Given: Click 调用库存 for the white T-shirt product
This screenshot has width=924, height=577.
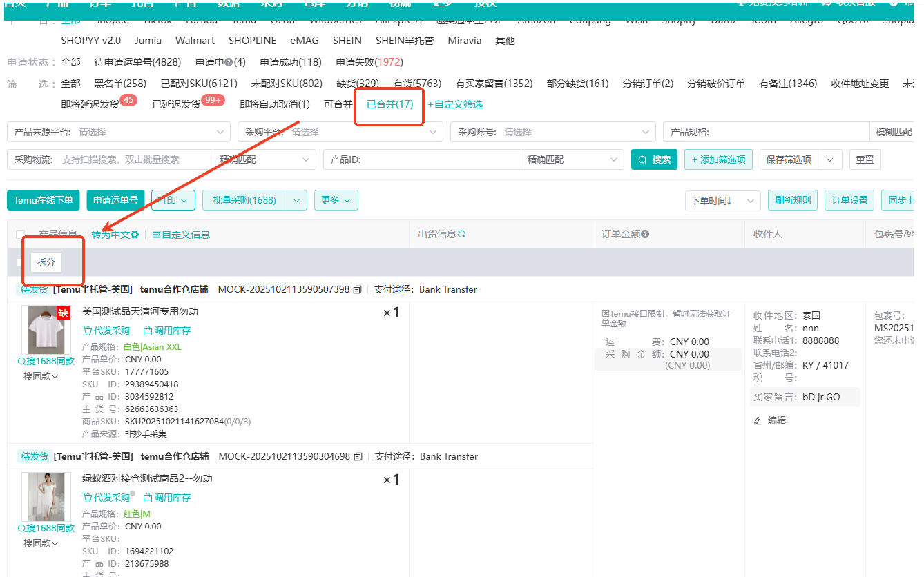Looking at the screenshot, I should pyautogui.click(x=166, y=331).
